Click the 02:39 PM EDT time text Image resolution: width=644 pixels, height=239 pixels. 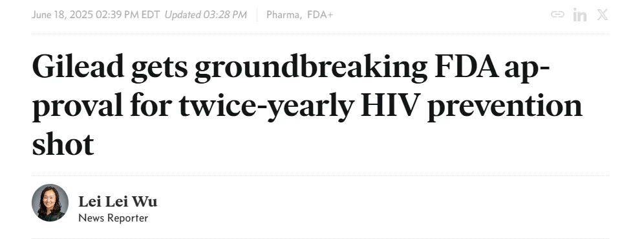pos(128,15)
